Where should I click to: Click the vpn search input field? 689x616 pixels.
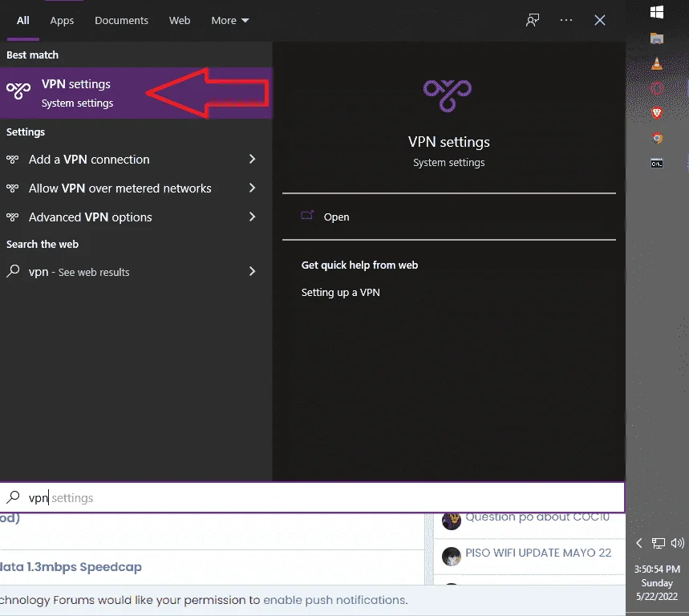(312, 497)
